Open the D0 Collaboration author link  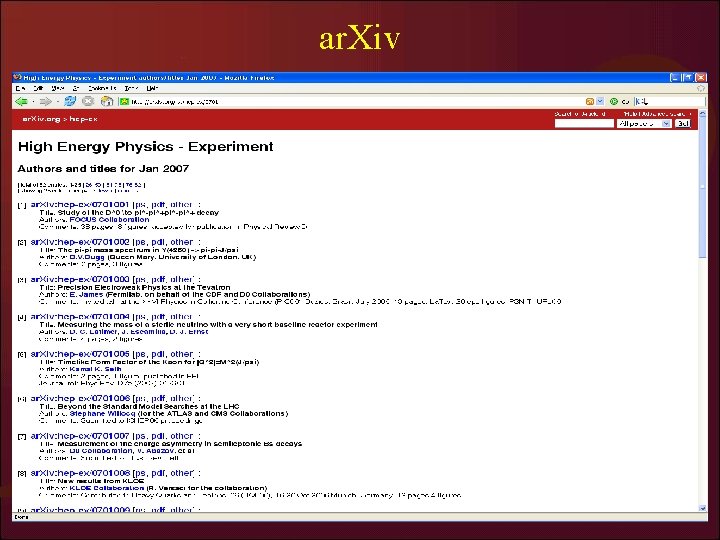point(101,451)
